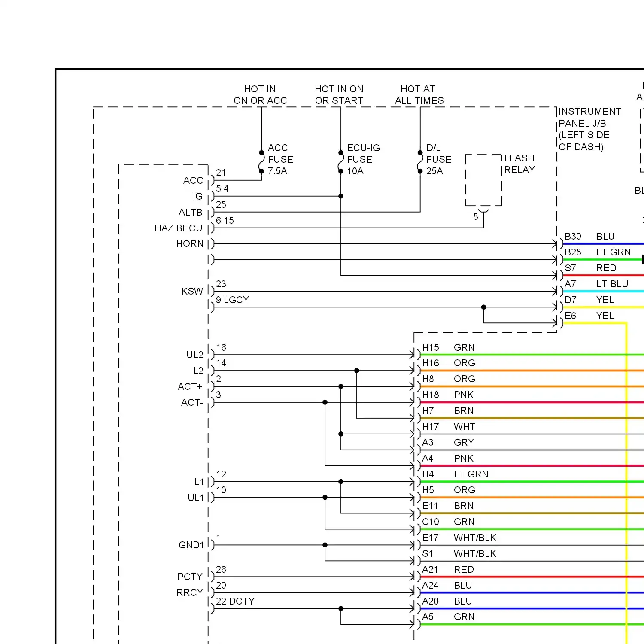
Task: Click the "UL2" terminal name
Action: click(x=195, y=355)
